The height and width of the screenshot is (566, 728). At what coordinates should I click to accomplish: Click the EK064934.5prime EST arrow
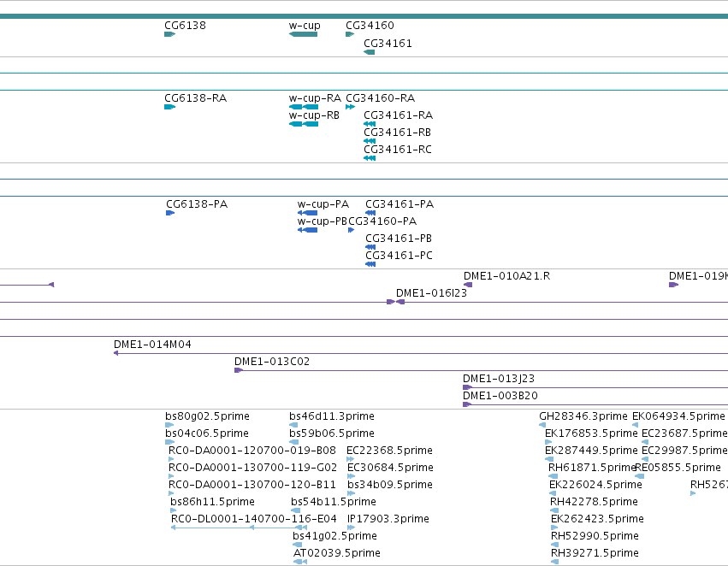click(x=635, y=425)
